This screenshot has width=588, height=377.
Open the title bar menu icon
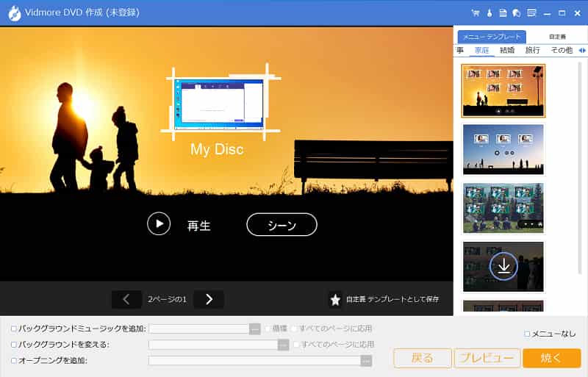tap(531, 13)
